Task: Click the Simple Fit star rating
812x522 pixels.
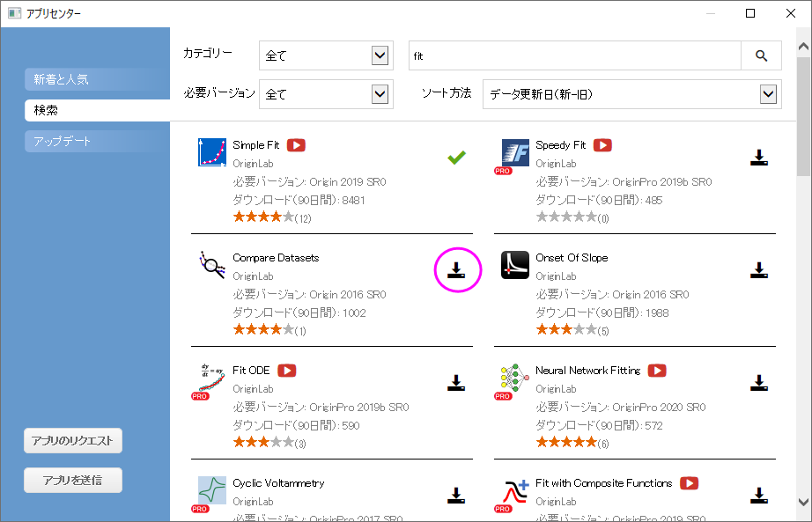Action: (x=264, y=217)
